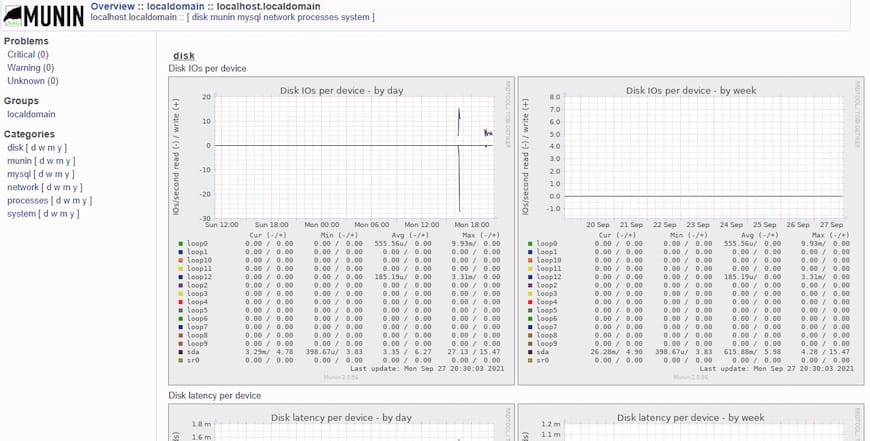
Task: Open the month view 'm' for mysql category
Action: click(x=59, y=174)
